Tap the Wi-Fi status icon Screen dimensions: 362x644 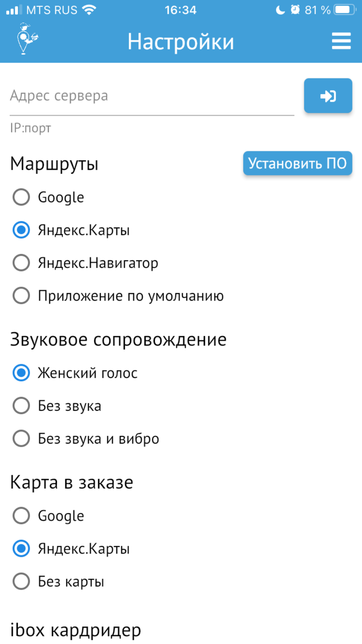[89, 10]
